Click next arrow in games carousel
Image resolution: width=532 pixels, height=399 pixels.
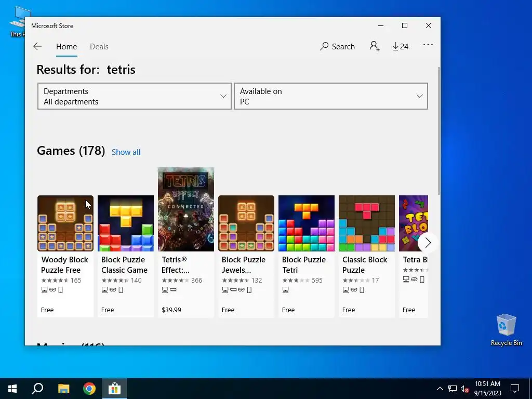click(x=428, y=243)
